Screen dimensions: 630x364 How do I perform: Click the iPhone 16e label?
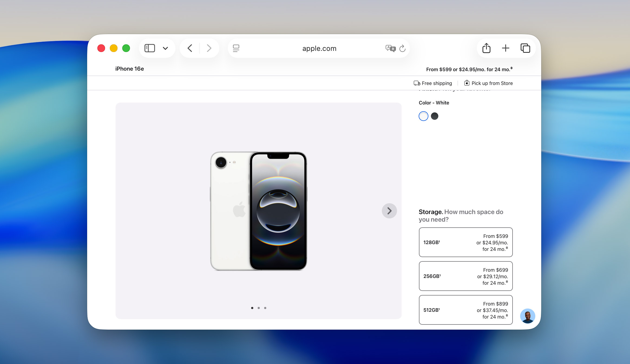(x=129, y=68)
